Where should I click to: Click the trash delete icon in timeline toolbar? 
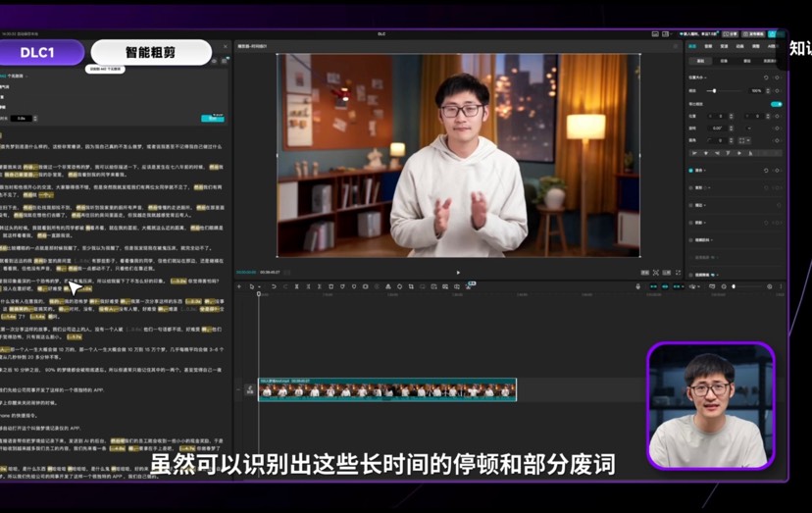tap(330, 286)
